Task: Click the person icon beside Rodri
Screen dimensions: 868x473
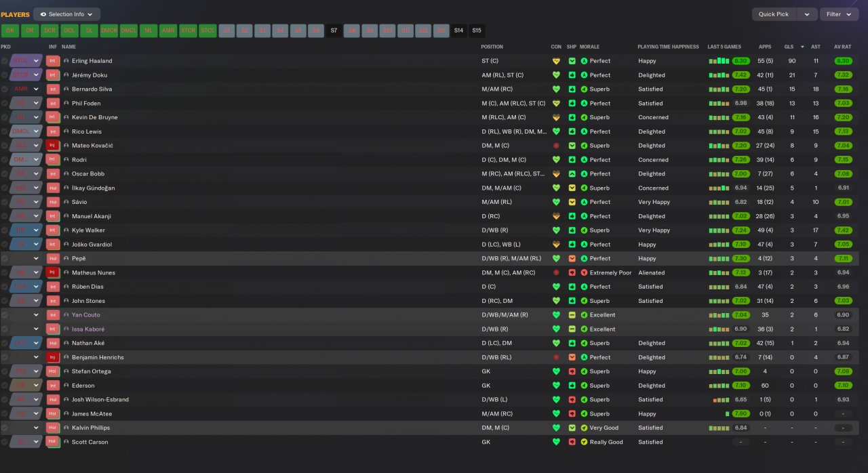Action: pyautogui.click(x=66, y=160)
